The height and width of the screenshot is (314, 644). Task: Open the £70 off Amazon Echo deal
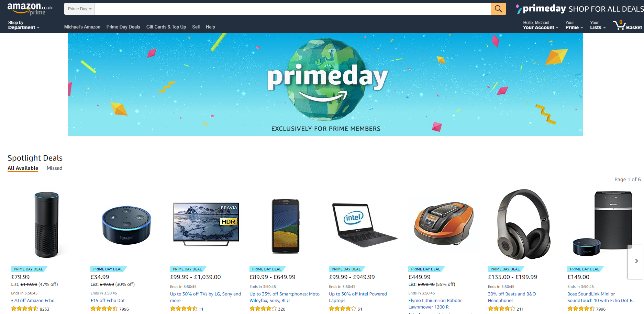33,301
